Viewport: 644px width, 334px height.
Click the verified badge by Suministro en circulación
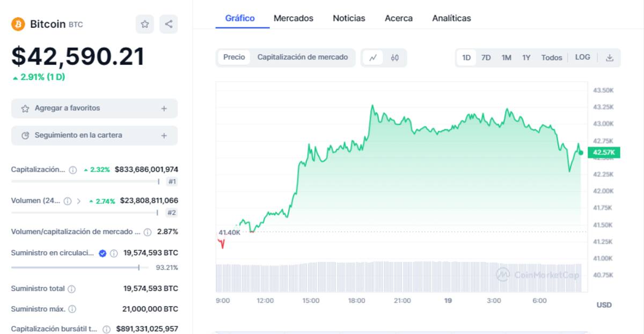103,253
